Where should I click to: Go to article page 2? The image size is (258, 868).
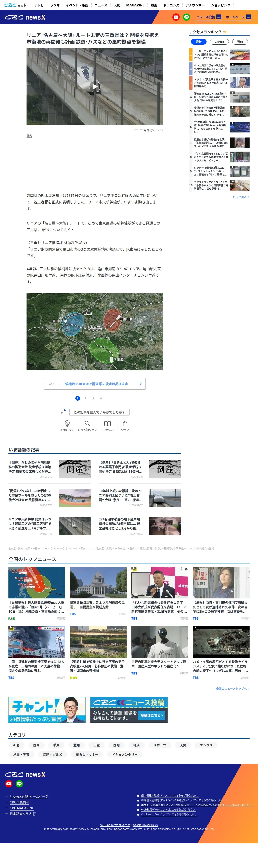85,398
